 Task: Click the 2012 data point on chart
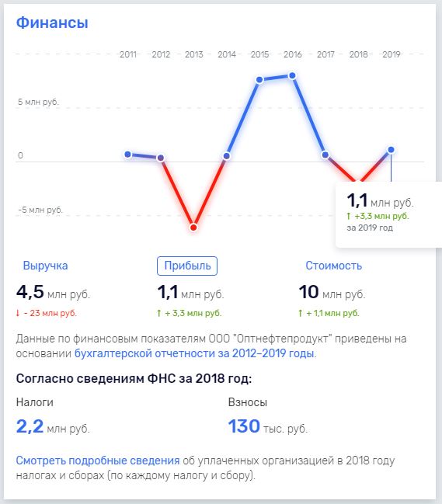coord(161,158)
